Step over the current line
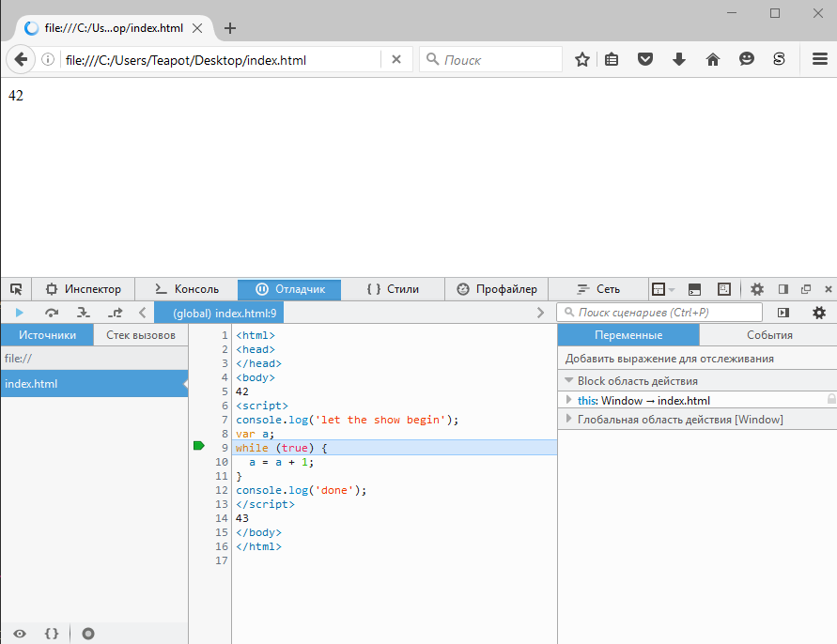The height and width of the screenshot is (644, 837). [52, 313]
